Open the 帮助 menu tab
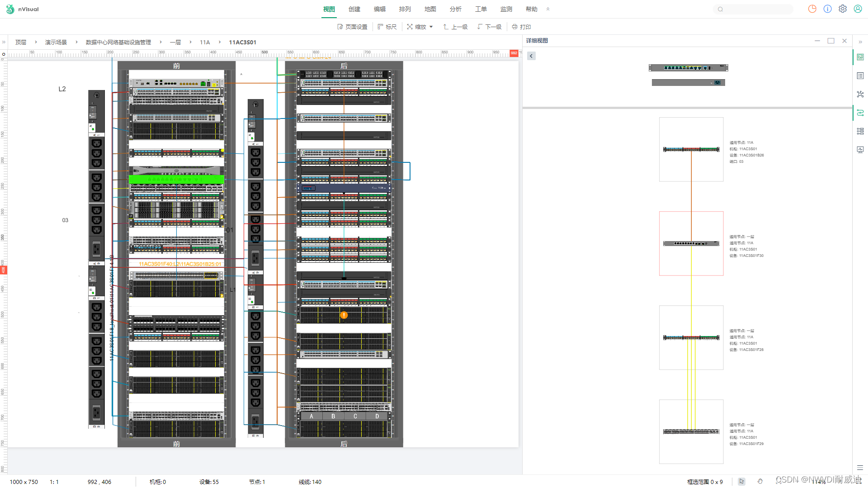The height and width of the screenshot is (488, 868). tap(532, 9)
